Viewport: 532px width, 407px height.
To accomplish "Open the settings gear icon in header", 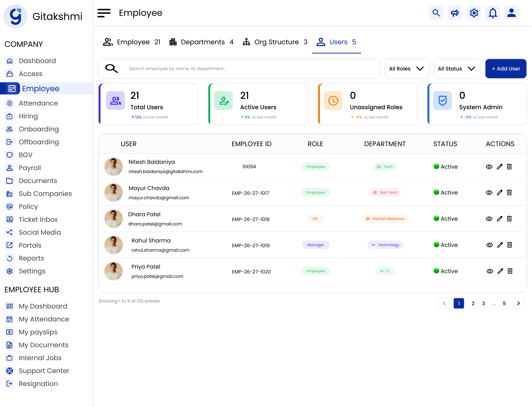I will [x=474, y=13].
